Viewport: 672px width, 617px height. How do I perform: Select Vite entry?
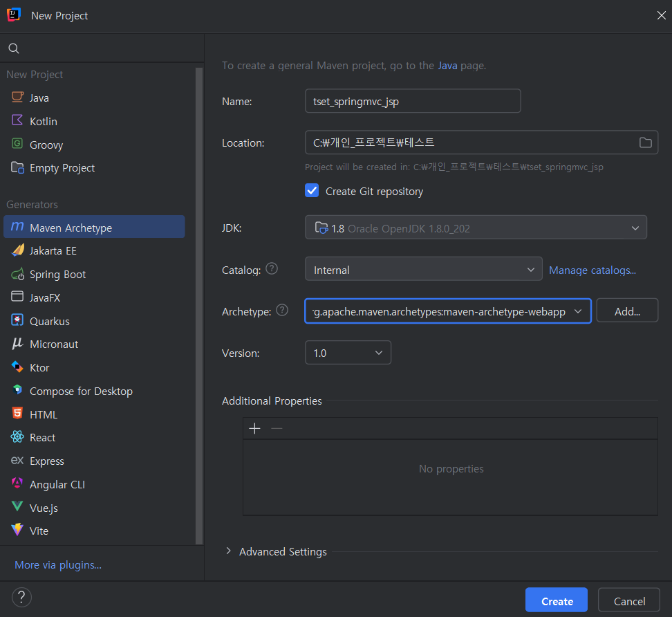94,531
